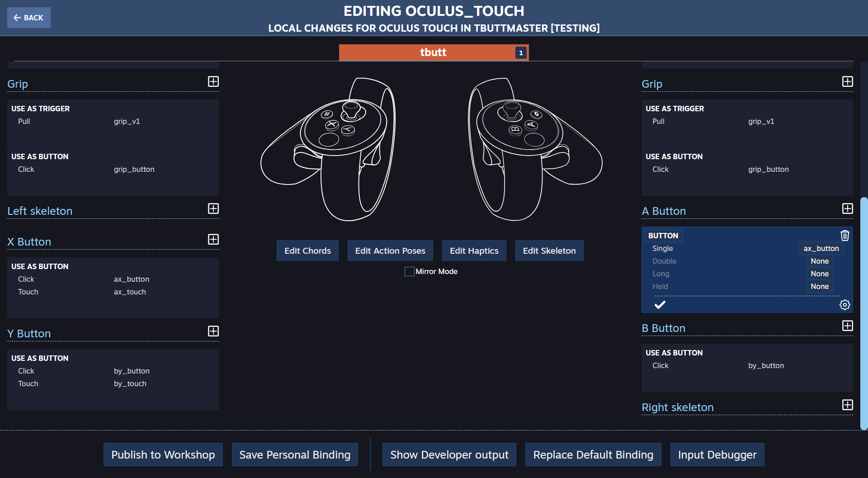Click the BUTTON mode label in A Button
868x478 pixels.
(x=663, y=236)
